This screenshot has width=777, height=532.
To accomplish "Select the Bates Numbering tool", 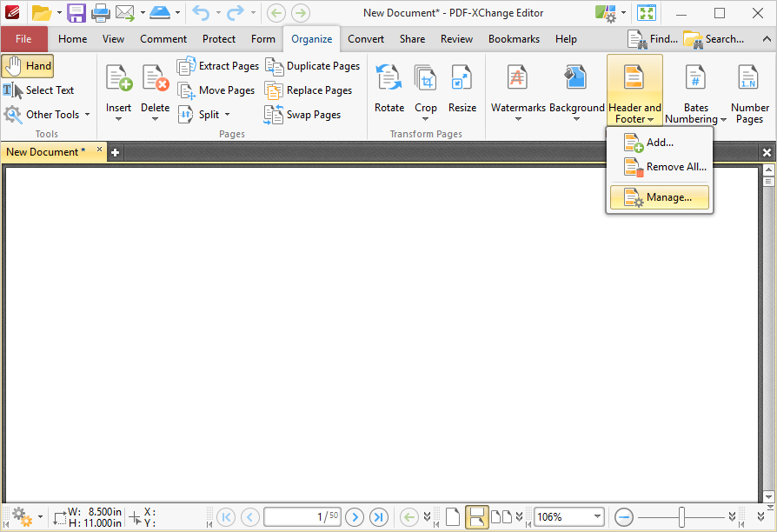I will (694, 90).
